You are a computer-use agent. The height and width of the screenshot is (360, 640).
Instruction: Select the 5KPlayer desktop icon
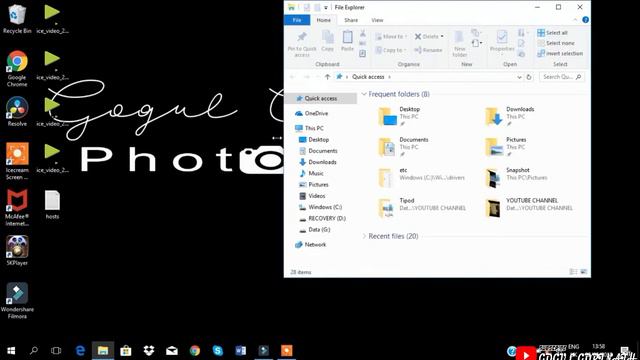click(17, 251)
